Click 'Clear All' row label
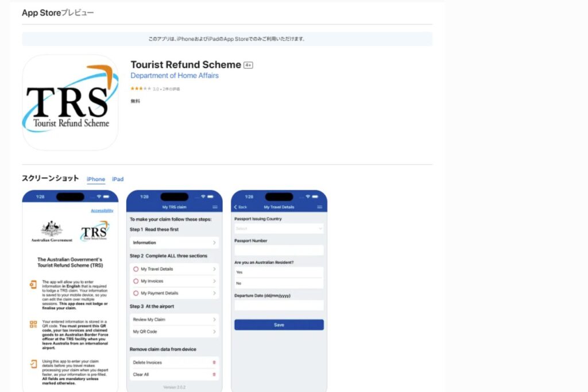The image size is (588, 392). (141, 374)
